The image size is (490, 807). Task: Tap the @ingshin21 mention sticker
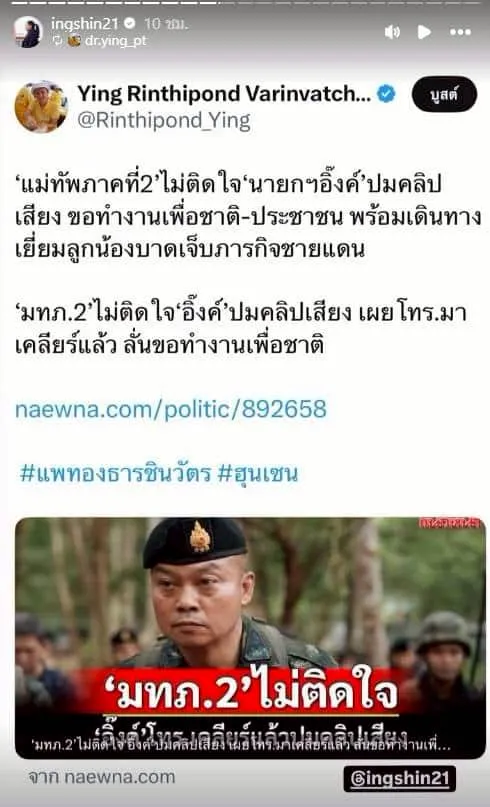(400, 779)
